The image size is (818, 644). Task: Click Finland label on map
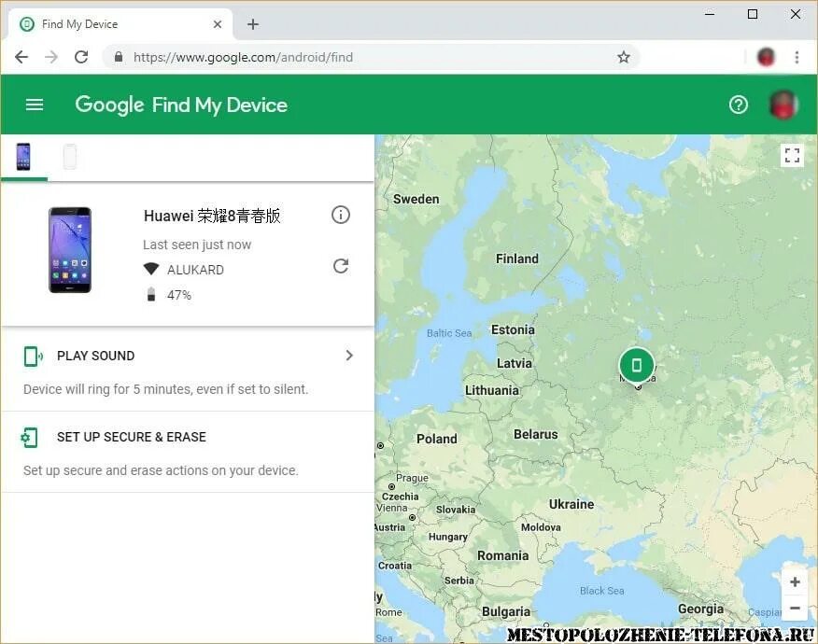point(517,259)
